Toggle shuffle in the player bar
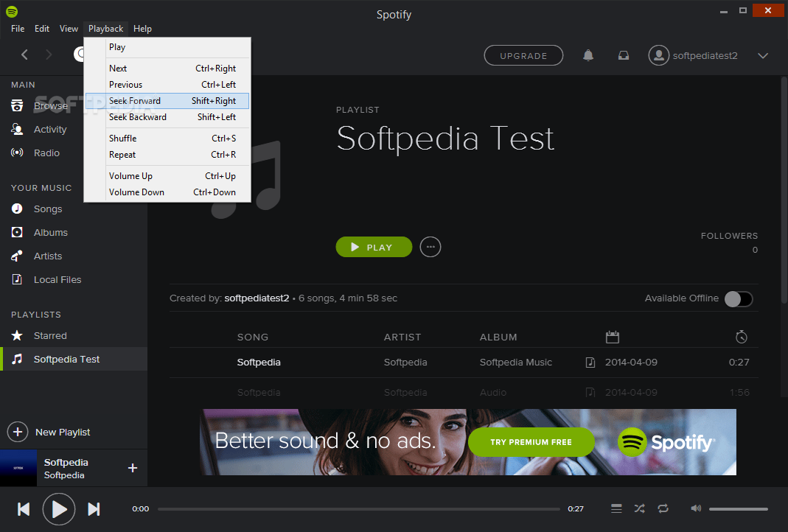The width and height of the screenshot is (788, 532). (639, 508)
